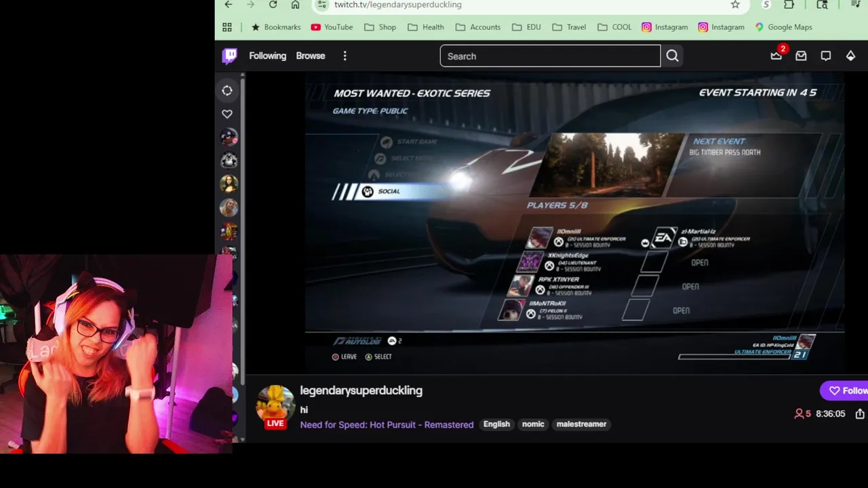Click the nomic tag

click(533, 424)
